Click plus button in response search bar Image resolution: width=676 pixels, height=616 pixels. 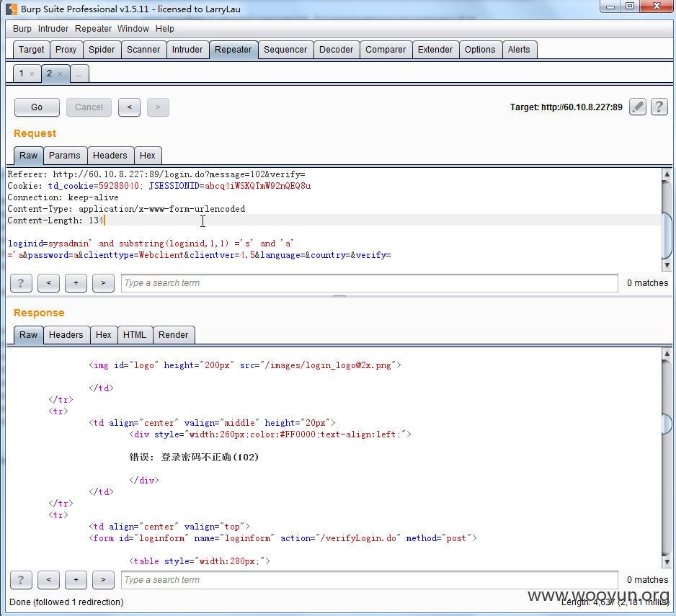[x=76, y=580]
